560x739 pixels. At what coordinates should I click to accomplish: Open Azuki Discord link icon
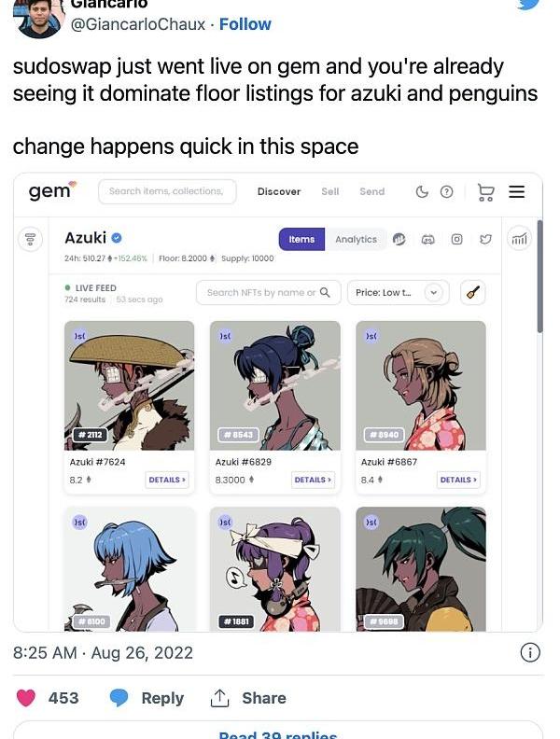pyautogui.click(x=427, y=240)
